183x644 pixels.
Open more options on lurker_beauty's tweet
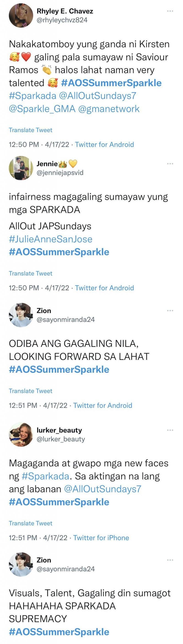coord(170,430)
